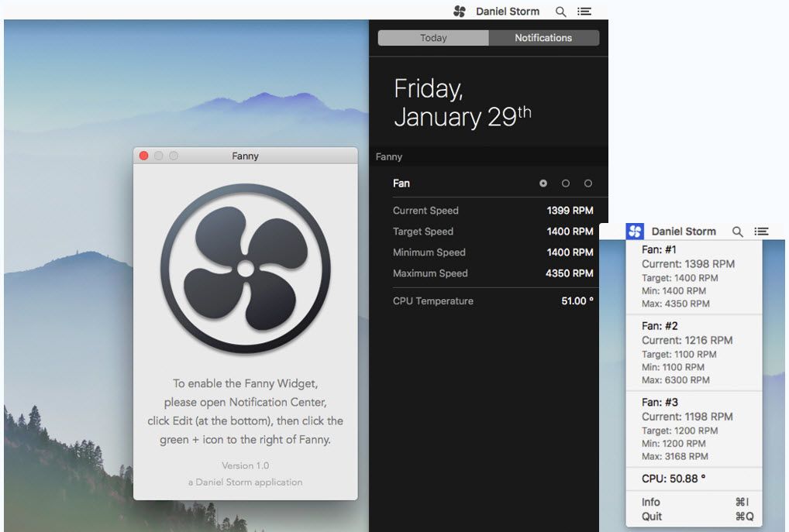Select the third fan dot in the Fanny widget
789x532 pixels.
pyautogui.click(x=587, y=184)
